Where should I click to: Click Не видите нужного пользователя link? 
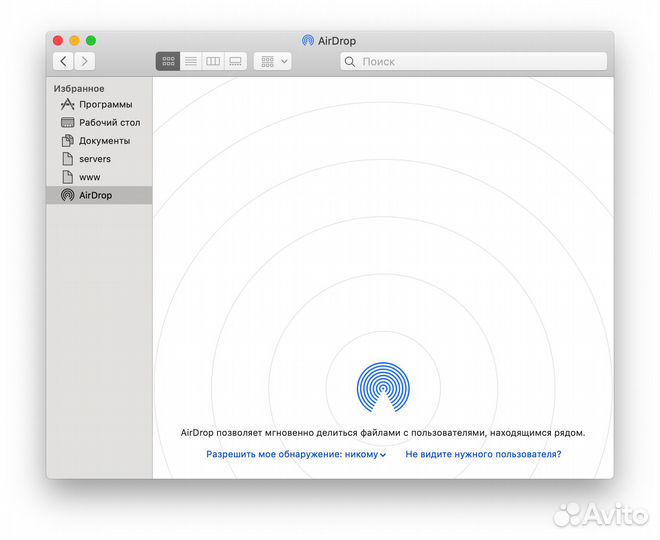[483, 454]
